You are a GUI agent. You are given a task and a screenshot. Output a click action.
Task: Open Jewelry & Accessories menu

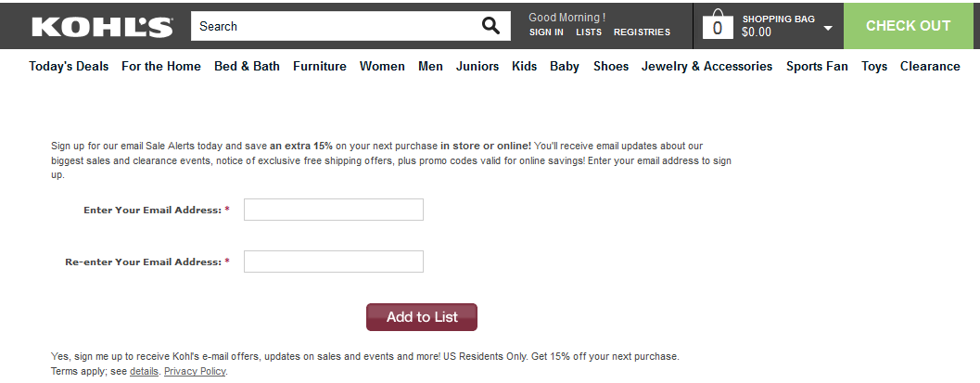[x=706, y=66]
